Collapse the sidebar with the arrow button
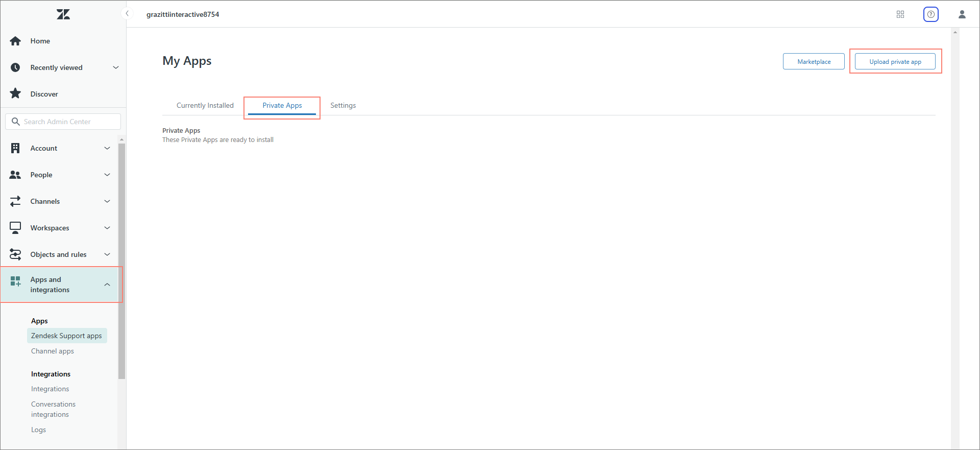 [x=127, y=14]
